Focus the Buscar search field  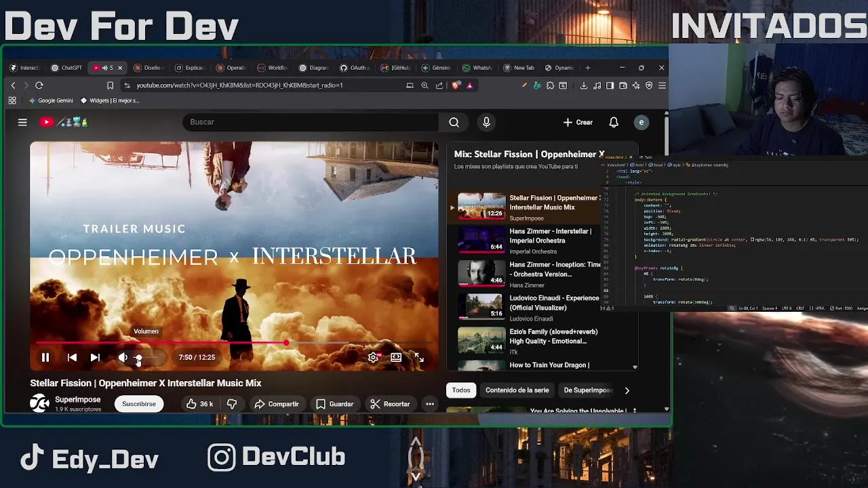click(x=311, y=122)
